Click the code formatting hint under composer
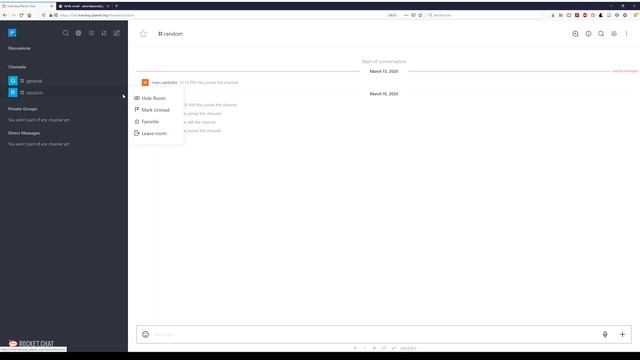640x360 pixels. pyautogui.click(x=383, y=348)
